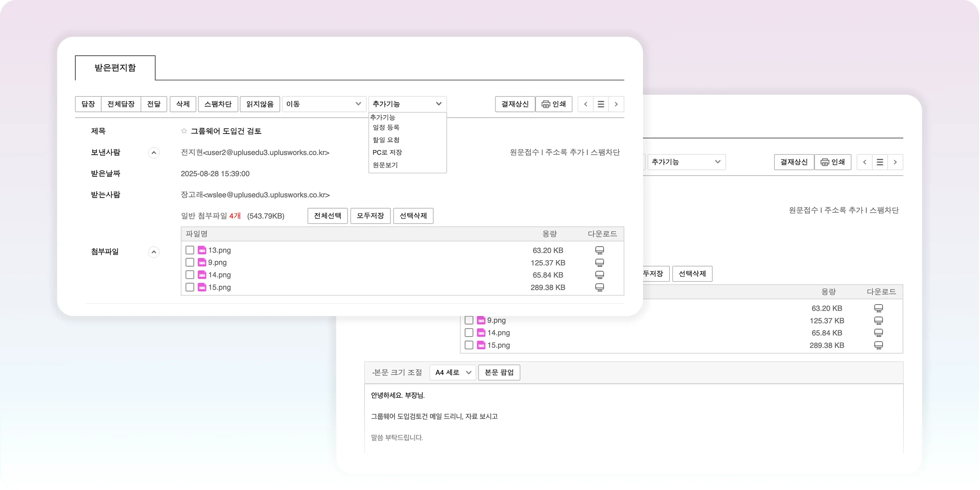Click the 인쇄 print button in front window
Viewport: 980px width, 490px height.
coord(554,104)
